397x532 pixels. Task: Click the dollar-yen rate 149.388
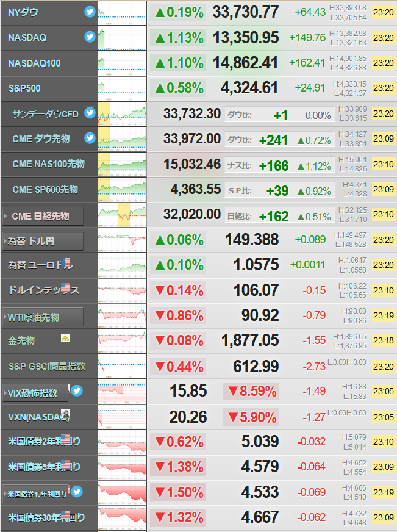[x=252, y=240]
